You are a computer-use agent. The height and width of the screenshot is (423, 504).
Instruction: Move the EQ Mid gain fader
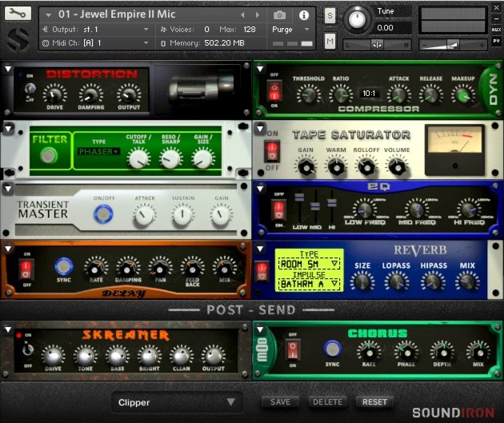[315, 206]
